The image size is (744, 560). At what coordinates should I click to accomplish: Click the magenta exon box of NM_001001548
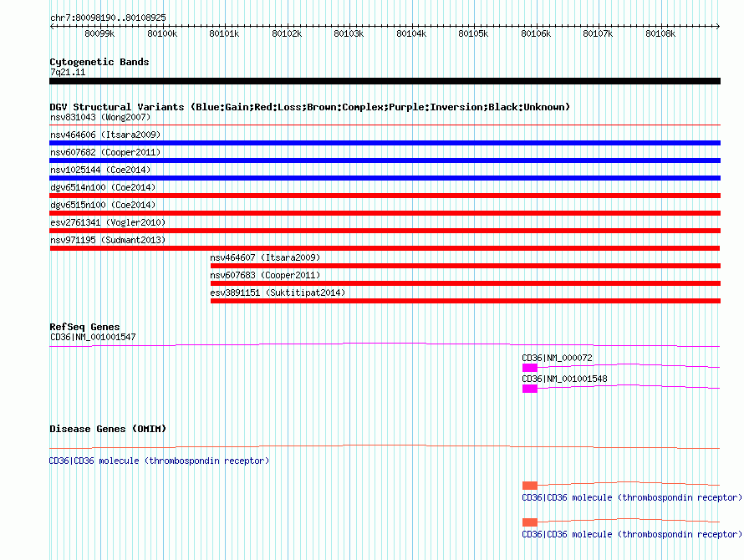529,389
